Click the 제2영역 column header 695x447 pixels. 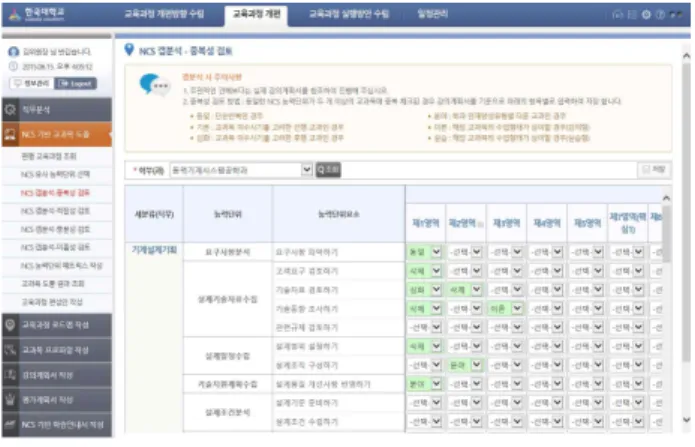(466, 223)
